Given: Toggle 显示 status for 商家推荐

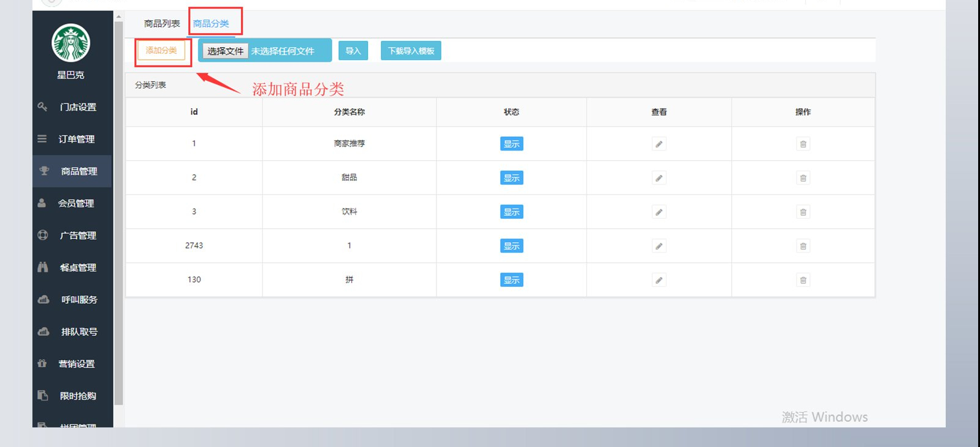Looking at the screenshot, I should [x=512, y=144].
